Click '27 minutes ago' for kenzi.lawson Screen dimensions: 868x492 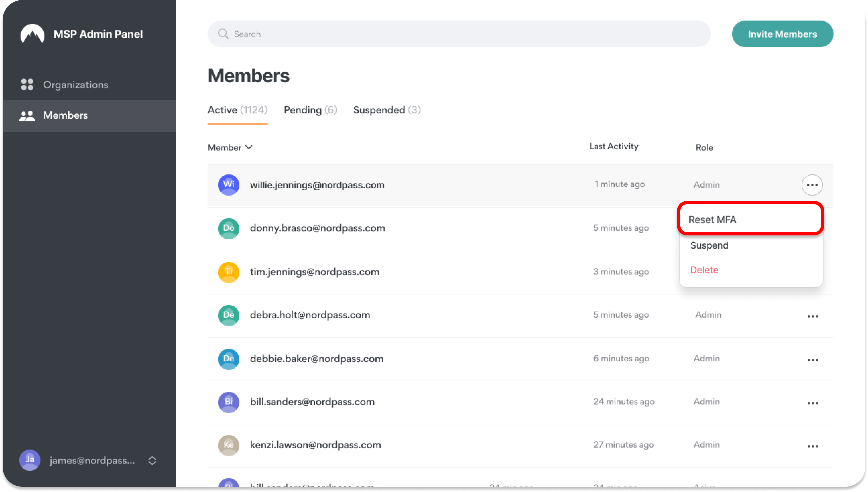pyautogui.click(x=623, y=445)
